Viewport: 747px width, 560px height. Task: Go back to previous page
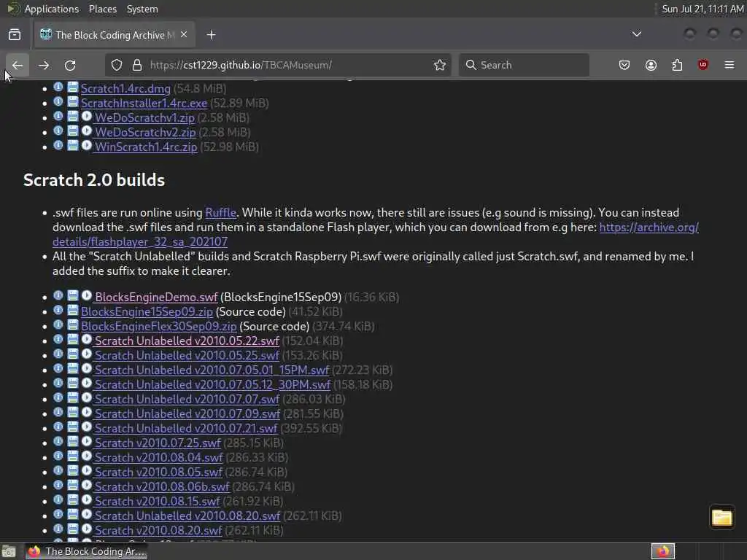(18, 65)
